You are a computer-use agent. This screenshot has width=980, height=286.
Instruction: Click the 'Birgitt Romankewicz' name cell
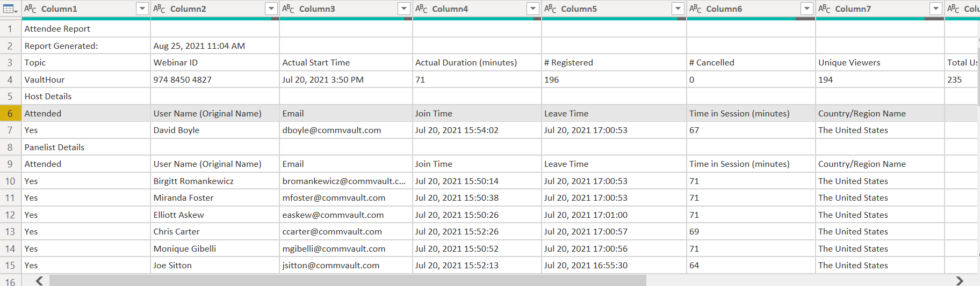click(215, 181)
